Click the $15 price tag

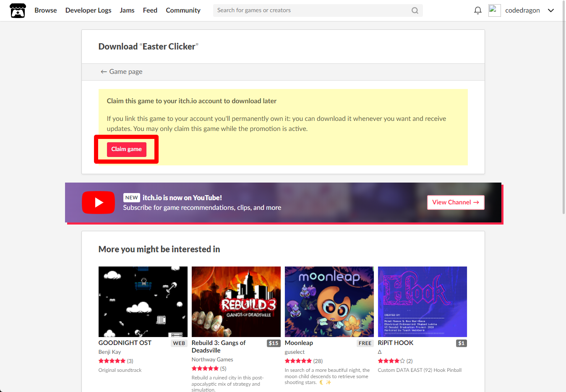pos(274,343)
